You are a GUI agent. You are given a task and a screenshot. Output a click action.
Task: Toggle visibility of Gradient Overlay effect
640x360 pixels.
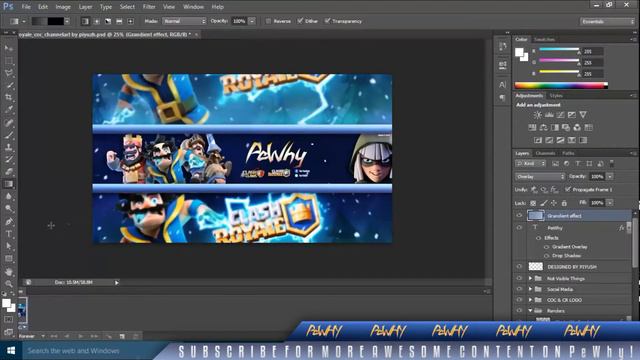pyautogui.click(x=547, y=247)
